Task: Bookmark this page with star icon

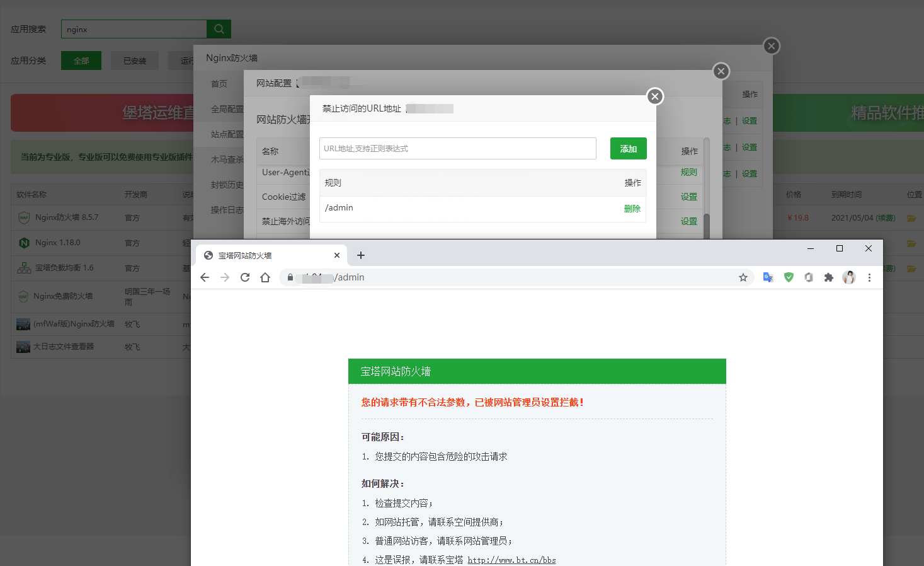Action: (x=743, y=277)
